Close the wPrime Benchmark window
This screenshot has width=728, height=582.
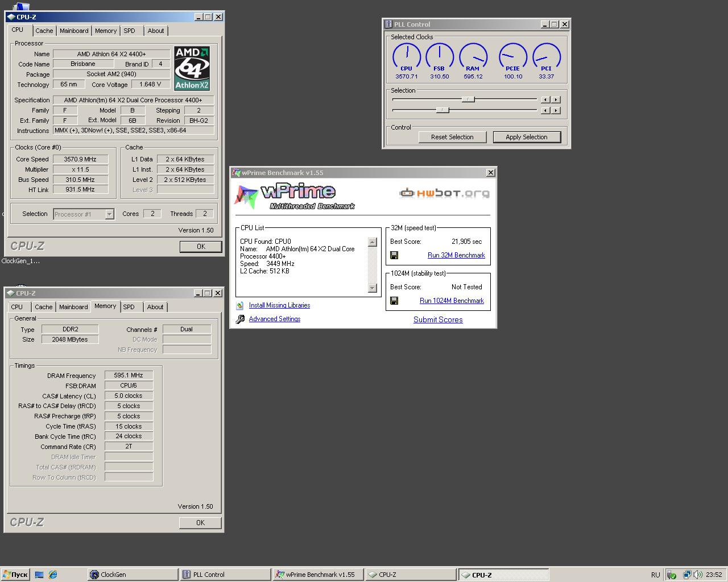[x=490, y=173]
